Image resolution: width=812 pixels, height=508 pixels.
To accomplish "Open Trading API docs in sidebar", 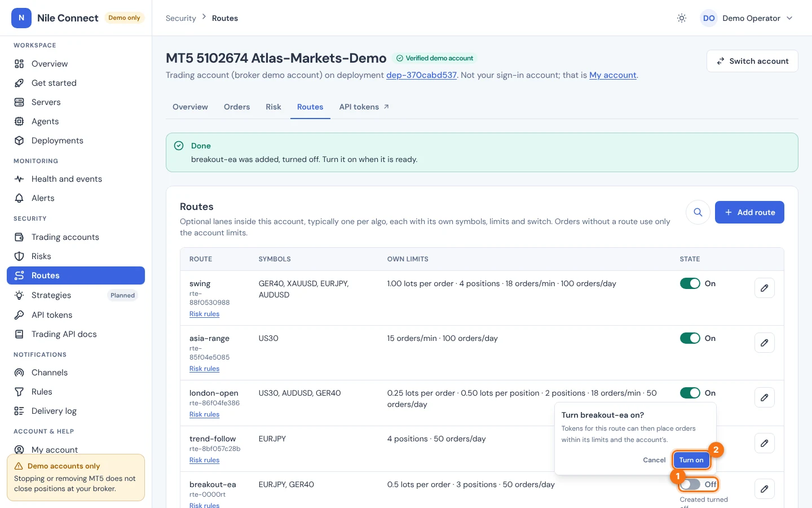I will point(76,334).
